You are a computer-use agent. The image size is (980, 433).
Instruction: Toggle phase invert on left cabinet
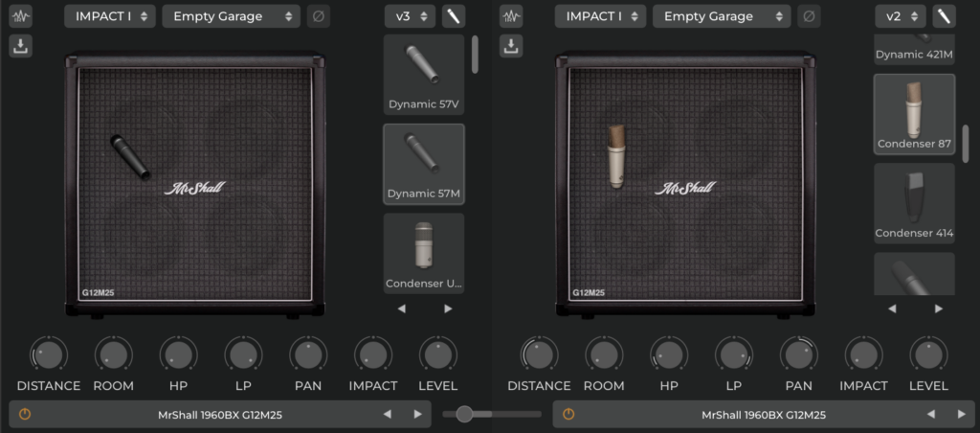[318, 16]
